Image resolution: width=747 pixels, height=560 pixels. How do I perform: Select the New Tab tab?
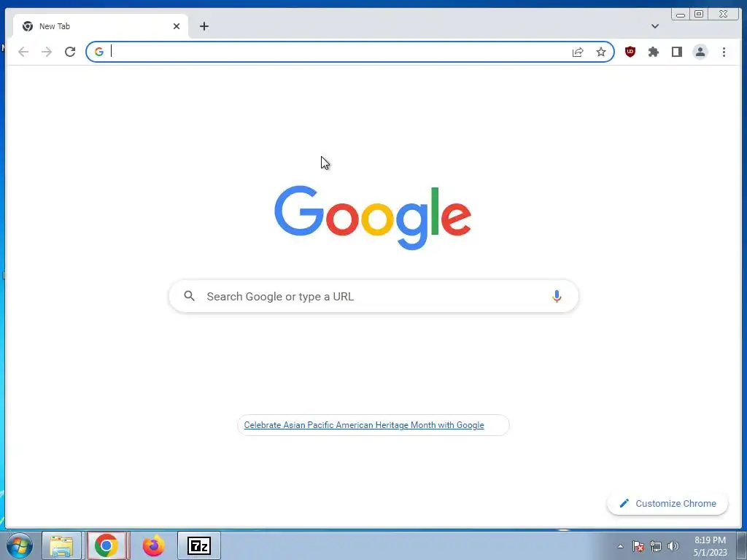[101, 26]
